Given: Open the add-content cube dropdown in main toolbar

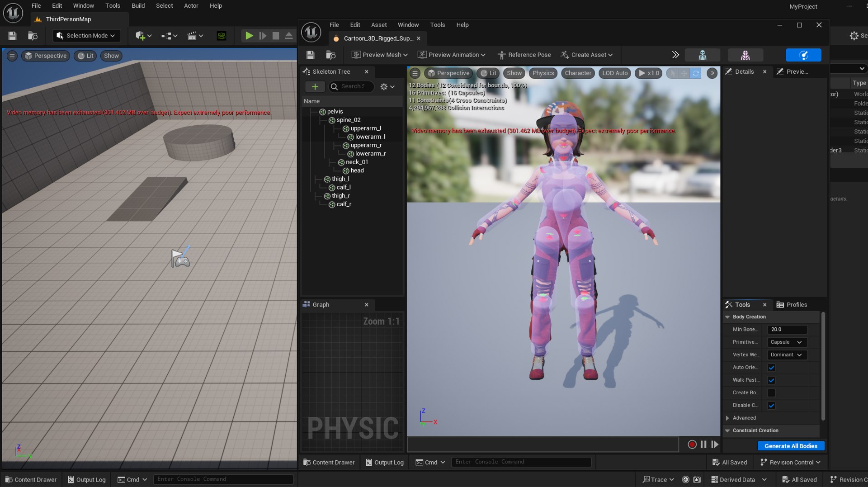Looking at the screenshot, I should (143, 36).
